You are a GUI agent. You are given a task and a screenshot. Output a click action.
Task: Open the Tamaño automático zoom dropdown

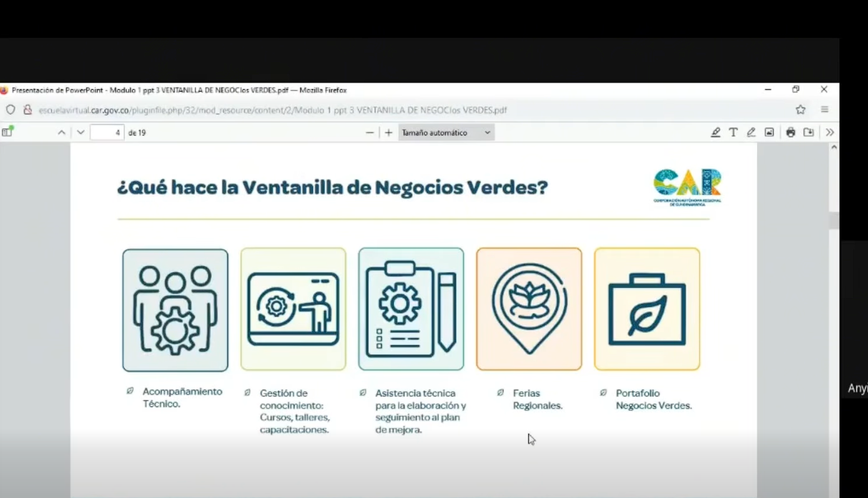pyautogui.click(x=446, y=132)
